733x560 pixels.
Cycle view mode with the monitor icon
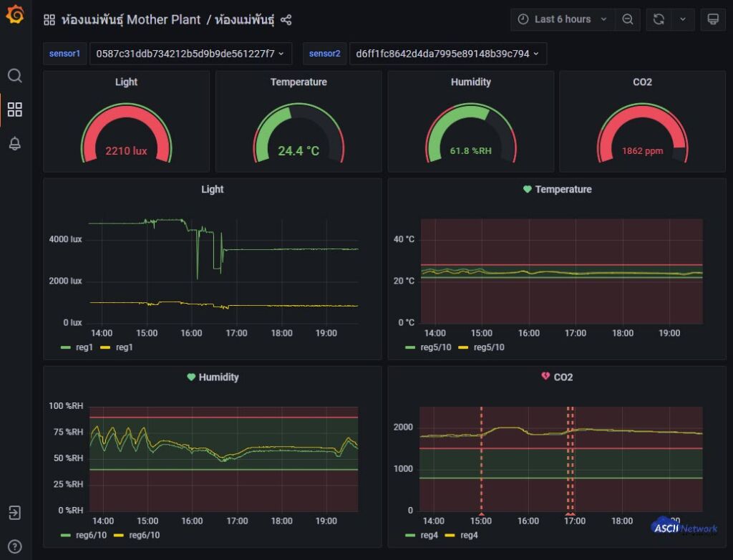coord(712,19)
